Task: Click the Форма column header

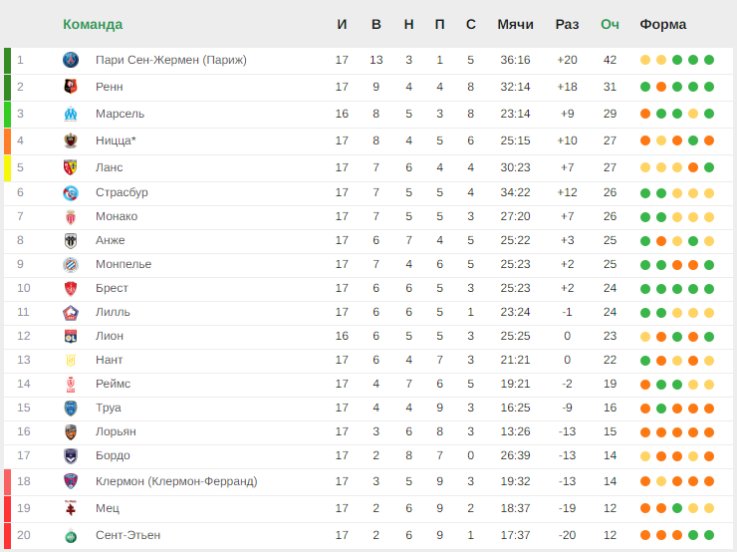Action: click(x=663, y=24)
